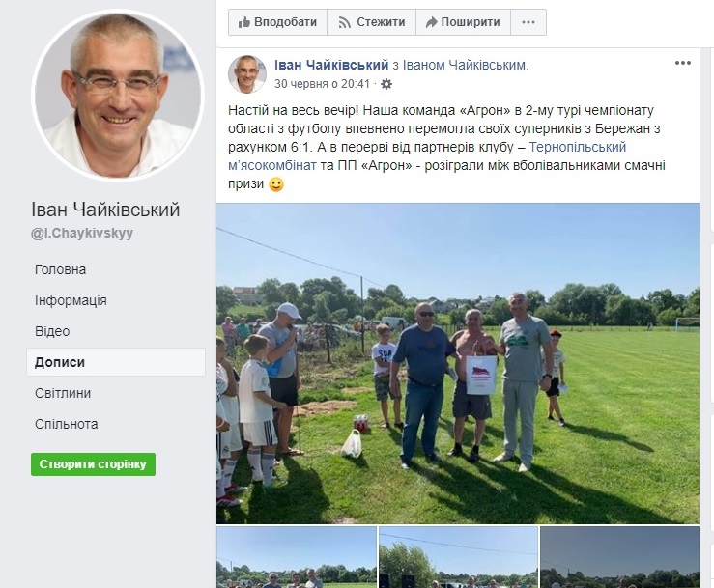Open the middle thumbnail photo below
This screenshot has height=588, width=714.
[458, 557]
